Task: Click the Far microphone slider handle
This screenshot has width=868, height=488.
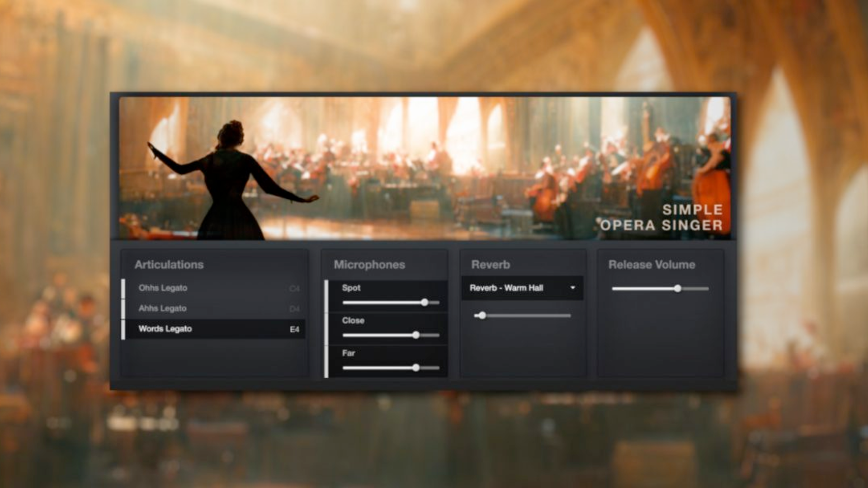Action: click(x=416, y=368)
